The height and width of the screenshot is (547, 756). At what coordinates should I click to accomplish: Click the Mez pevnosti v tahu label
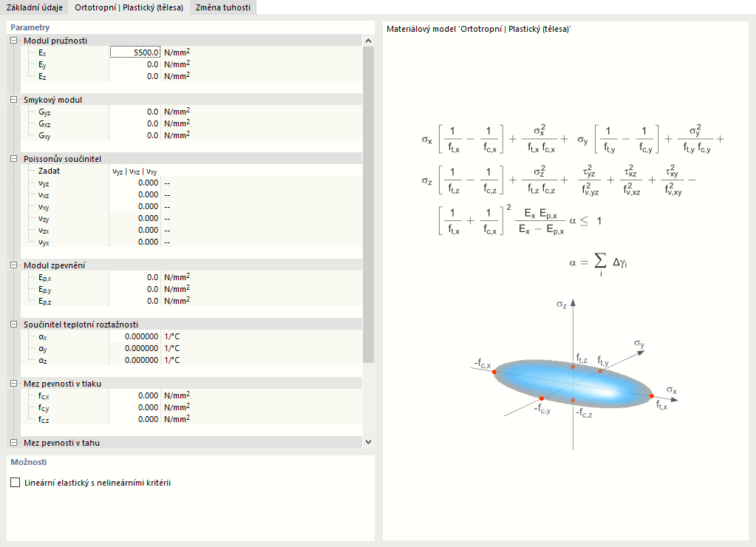click(62, 443)
